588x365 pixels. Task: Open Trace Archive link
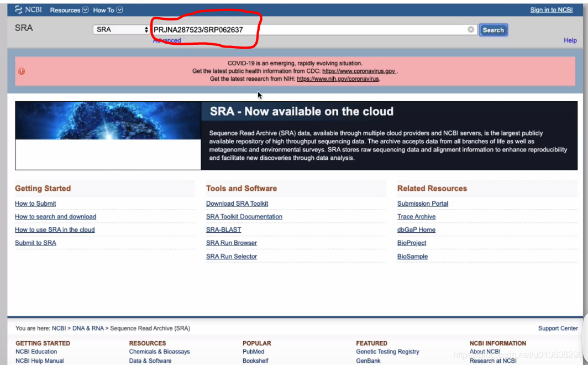tap(416, 216)
